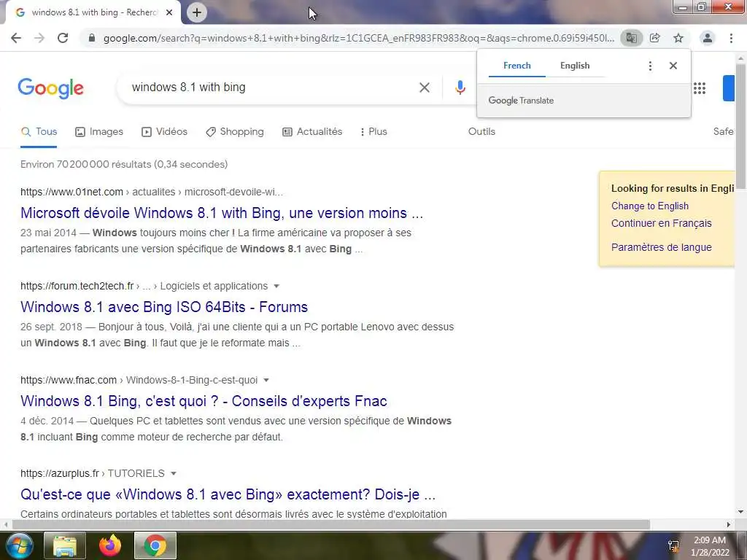Image resolution: width=747 pixels, height=560 pixels.
Task: Click the scroll right arrow
Action: (x=729, y=524)
